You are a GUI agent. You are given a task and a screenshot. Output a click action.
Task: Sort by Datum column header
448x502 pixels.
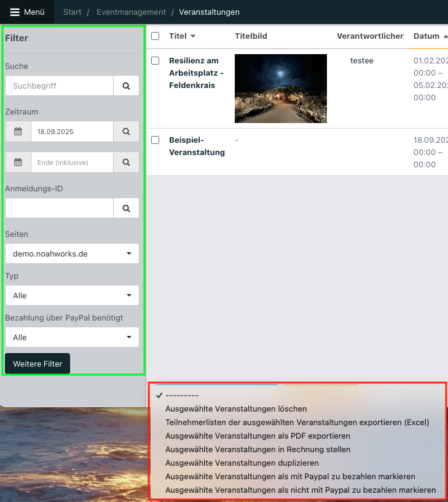click(x=426, y=36)
